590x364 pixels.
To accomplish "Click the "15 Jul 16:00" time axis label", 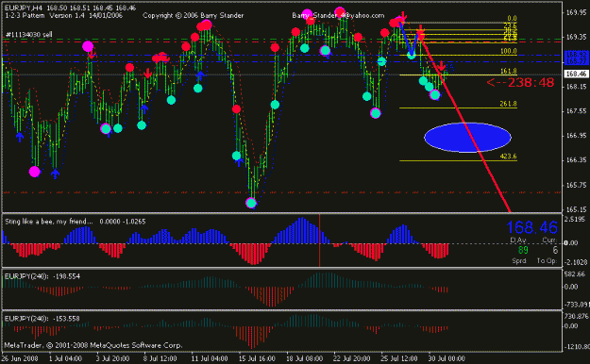I will coord(257,358).
